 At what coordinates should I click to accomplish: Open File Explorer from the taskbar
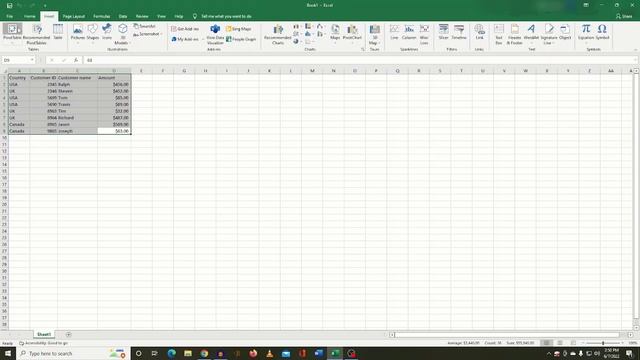point(188,353)
